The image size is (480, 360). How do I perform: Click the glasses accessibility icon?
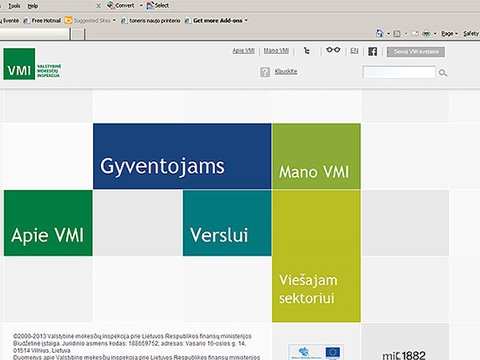[333, 50]
